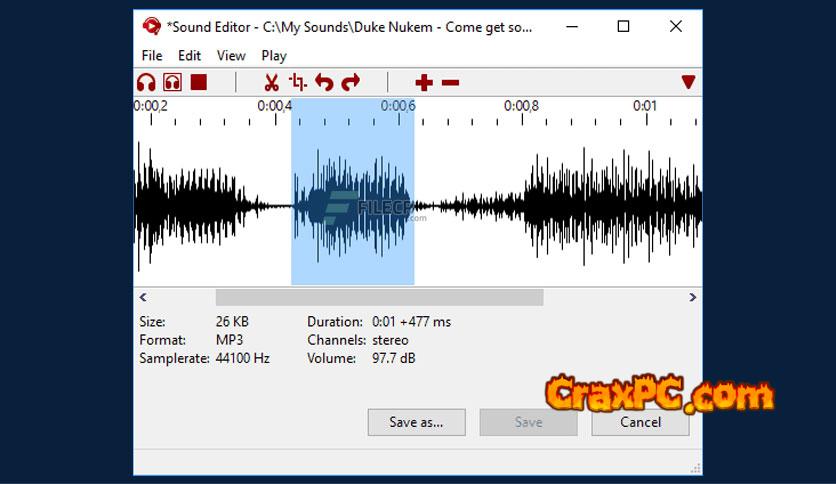Open the red triangle dropdown in the toolbar

[x=688, y=82]
